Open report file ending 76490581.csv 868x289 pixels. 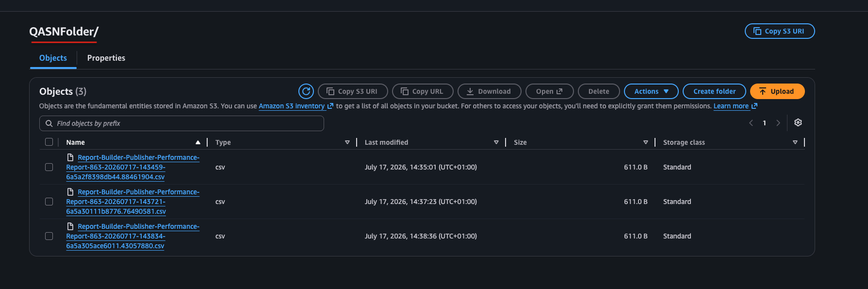pyautogui.click(x=132, y=202)
